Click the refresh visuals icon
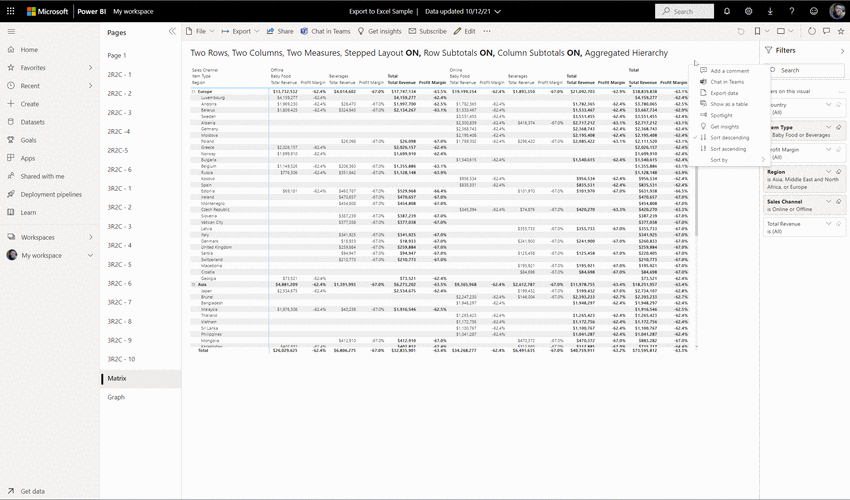 tap(812, 31)
